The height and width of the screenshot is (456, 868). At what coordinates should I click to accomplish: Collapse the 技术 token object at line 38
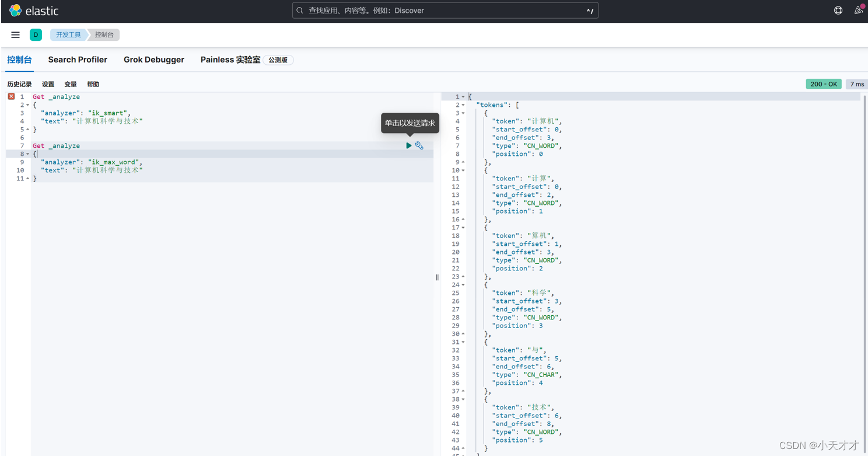click(463, 399)
